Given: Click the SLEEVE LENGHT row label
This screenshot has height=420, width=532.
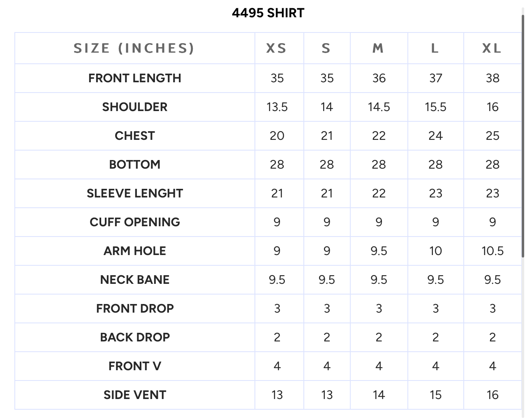Looking at the screenshot, I should tap(135, 193).
